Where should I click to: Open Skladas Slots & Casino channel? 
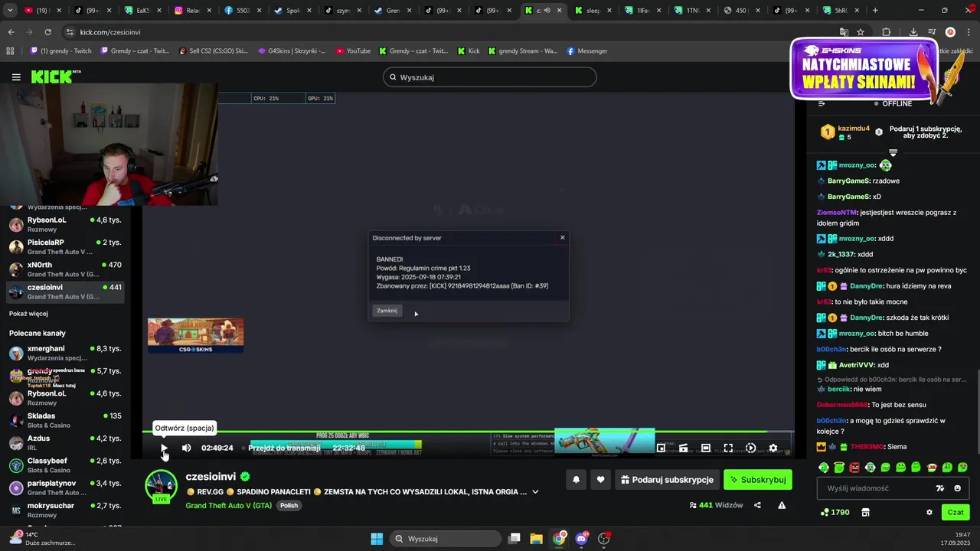[65, 420]
